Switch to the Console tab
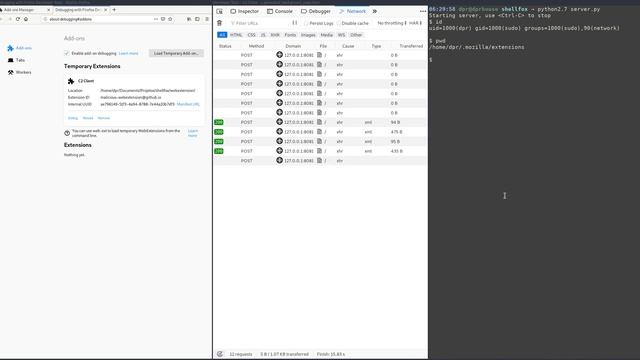This screenshot has height=360, width=640. pos(280,11)
